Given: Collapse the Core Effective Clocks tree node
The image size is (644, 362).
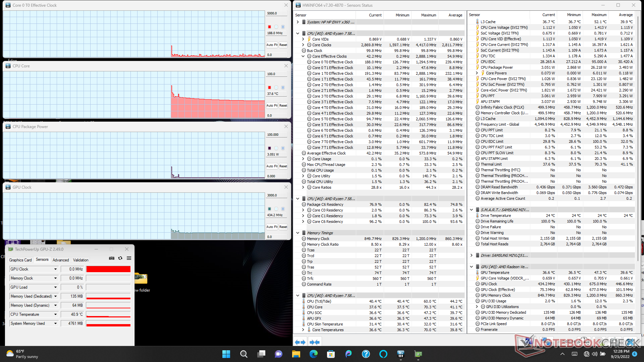Looking at the screenshot, I should (303, 56).
